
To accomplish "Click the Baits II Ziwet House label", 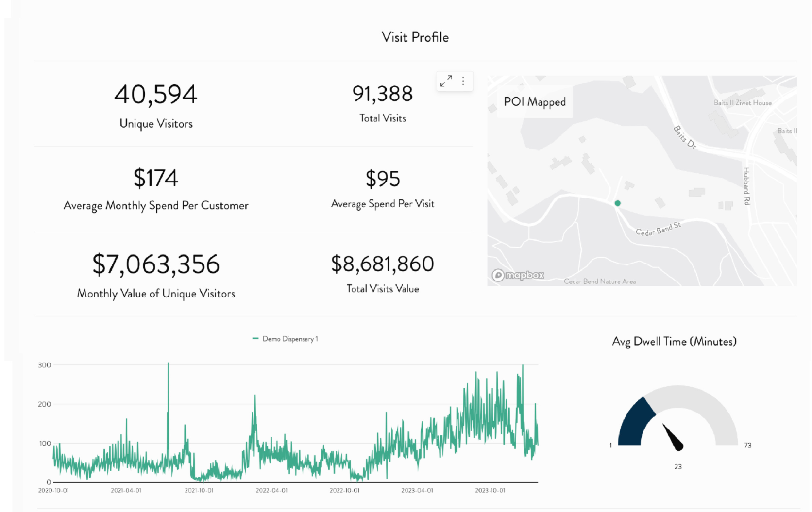I will coord(743,102).
